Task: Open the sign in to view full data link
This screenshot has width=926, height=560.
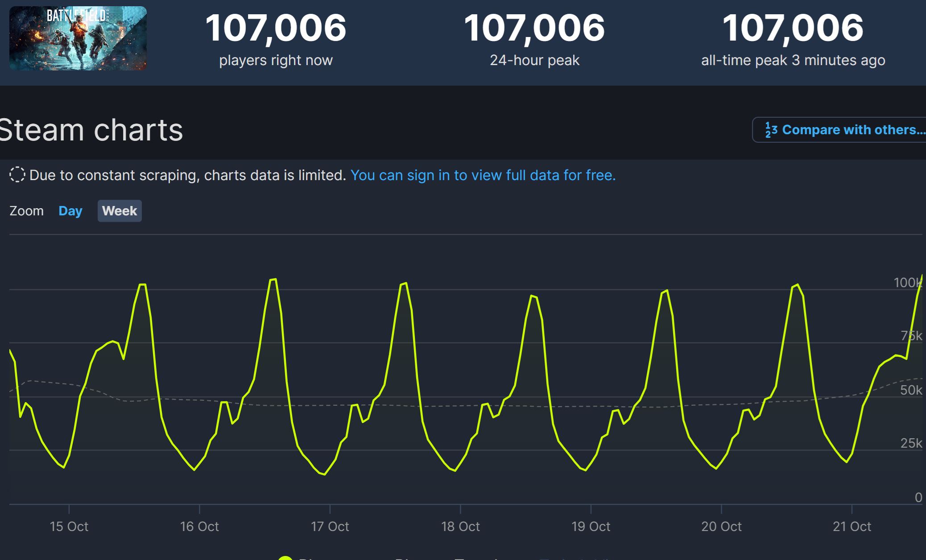Action: point(483,175)
